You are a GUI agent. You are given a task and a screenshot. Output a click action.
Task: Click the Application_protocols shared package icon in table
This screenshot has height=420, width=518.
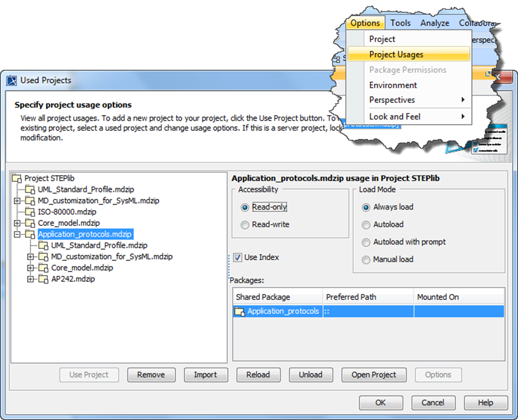pyautogui.click(x=240, y=311)
